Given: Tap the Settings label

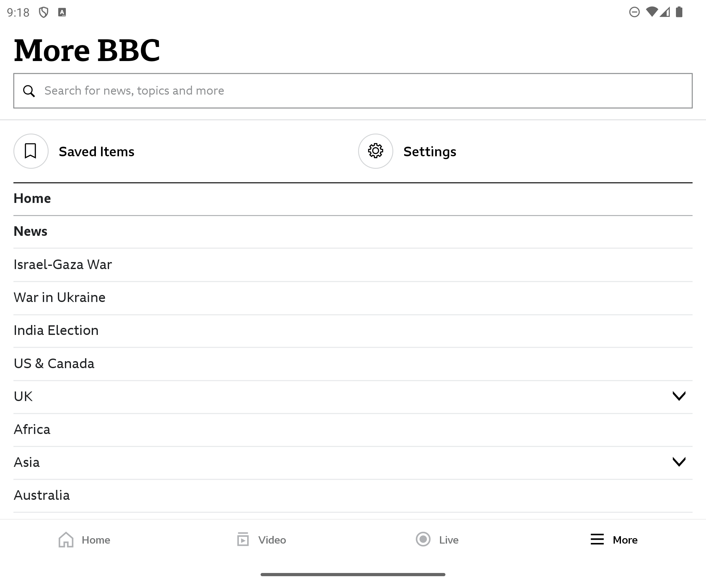Looking at the screenshot, I should click(x=430, y=152).
